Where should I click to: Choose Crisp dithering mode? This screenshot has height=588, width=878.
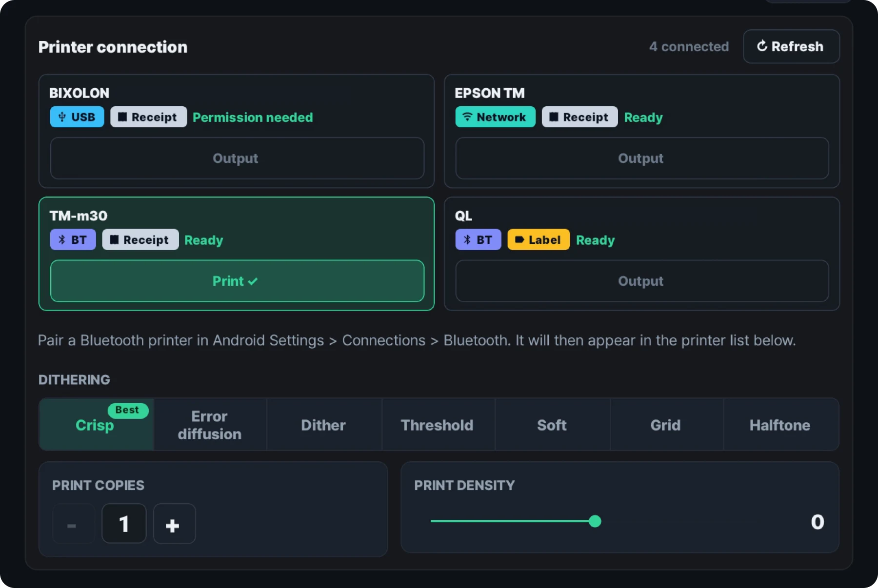97,425
